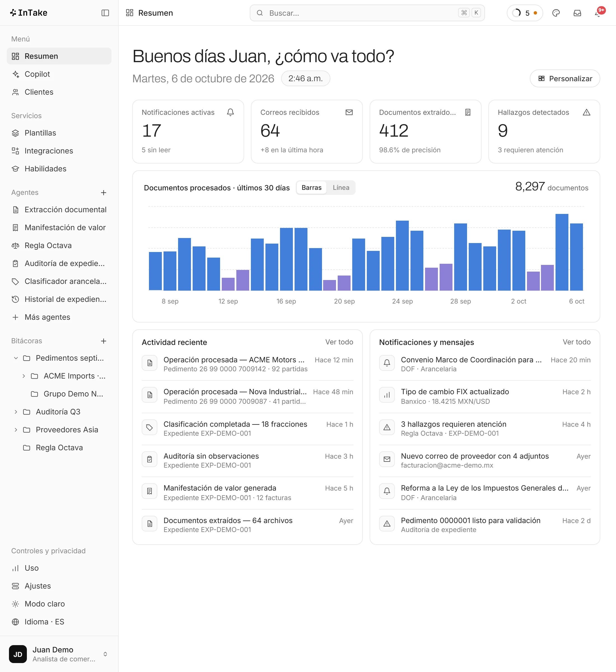Expand the ACME Imports folder

tap(24, 376)
